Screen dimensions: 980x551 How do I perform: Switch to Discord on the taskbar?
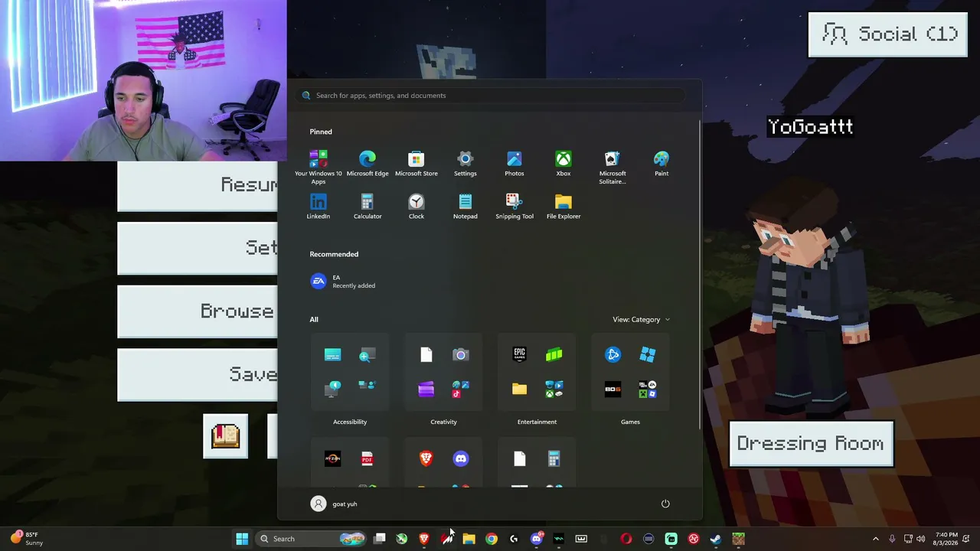536,539
